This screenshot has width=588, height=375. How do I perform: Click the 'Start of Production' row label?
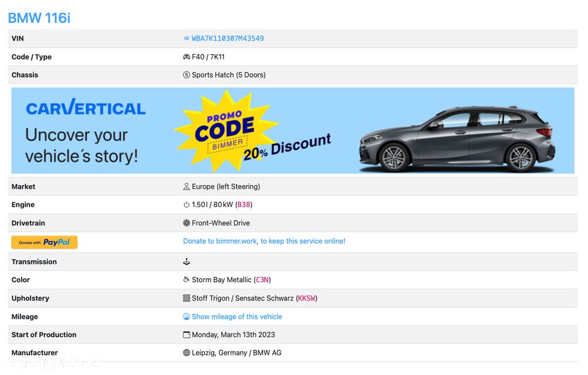(44, 334)
